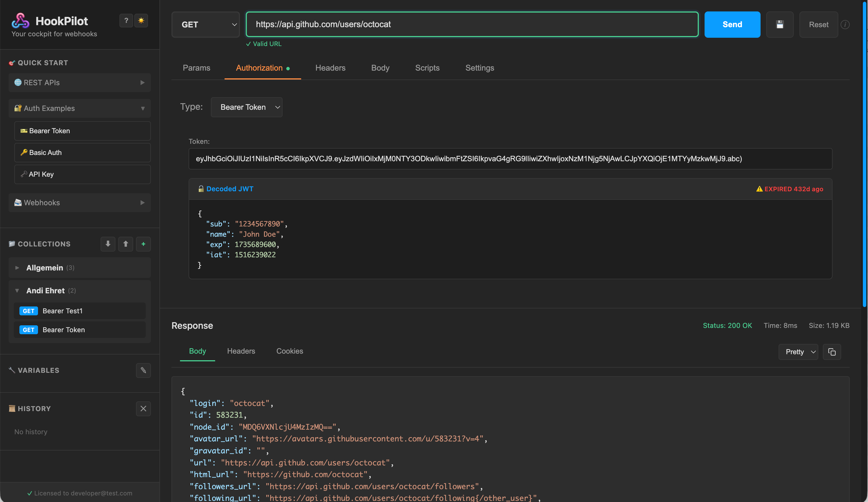Viewport: 868px width, 502px height.
Task: Clear history with the X icon
Action: (x=143, y=409)
